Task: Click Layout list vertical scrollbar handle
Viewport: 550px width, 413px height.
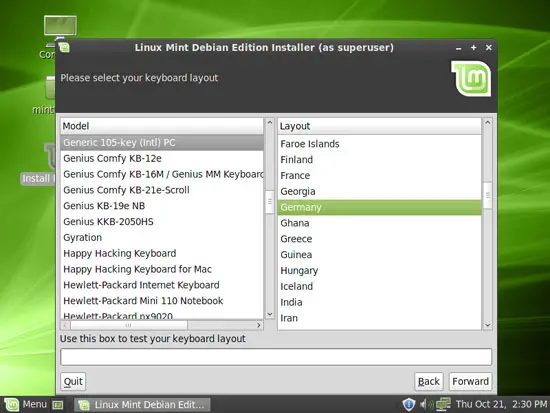Action: pos(488,195)
